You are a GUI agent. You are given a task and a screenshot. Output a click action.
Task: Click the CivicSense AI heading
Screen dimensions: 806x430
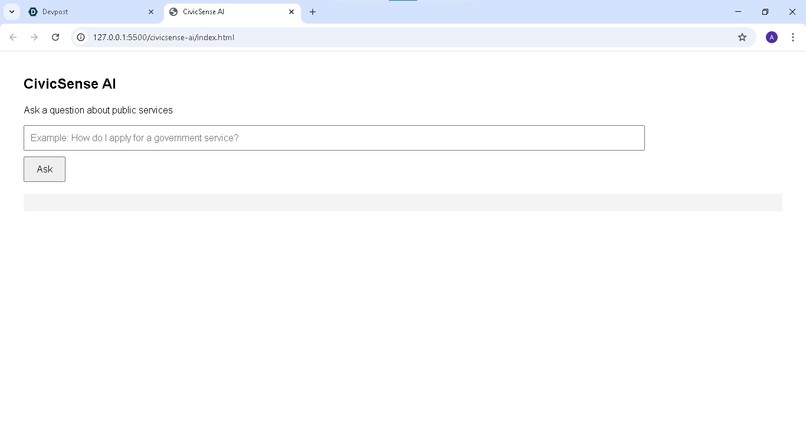click(x=69, y=84)
